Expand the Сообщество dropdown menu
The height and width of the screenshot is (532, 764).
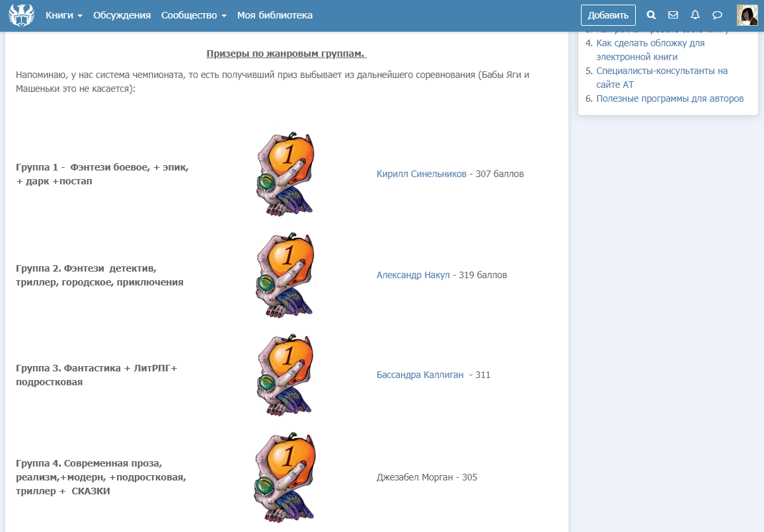194,15
